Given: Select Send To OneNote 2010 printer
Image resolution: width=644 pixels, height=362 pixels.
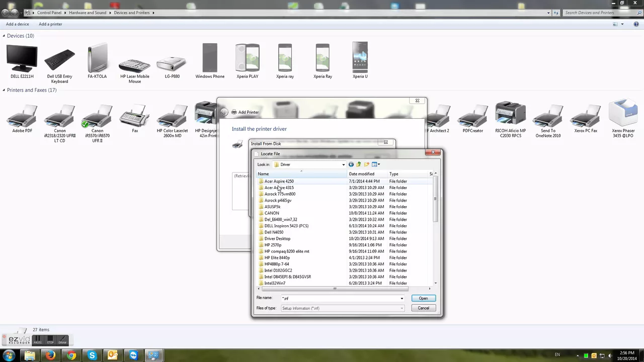Looking at the screenshot, I should (548, 121).
